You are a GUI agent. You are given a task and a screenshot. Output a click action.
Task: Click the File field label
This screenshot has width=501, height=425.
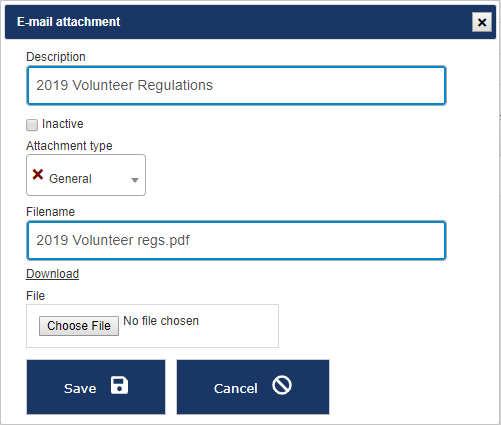point(36,296)
